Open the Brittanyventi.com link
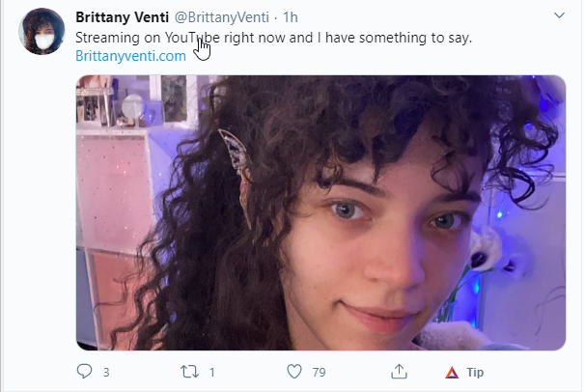This screenshot has height=392, width=585. tap(130, 56)
